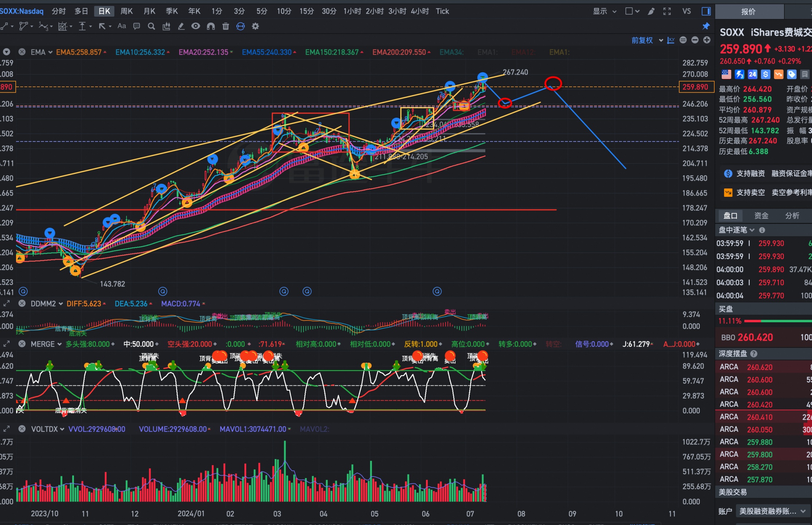Image resolution: width=812 pixels, height=525 pixels.
Task: Click the VS compare button
Action: pyautogui.click(x=686, y=11)
